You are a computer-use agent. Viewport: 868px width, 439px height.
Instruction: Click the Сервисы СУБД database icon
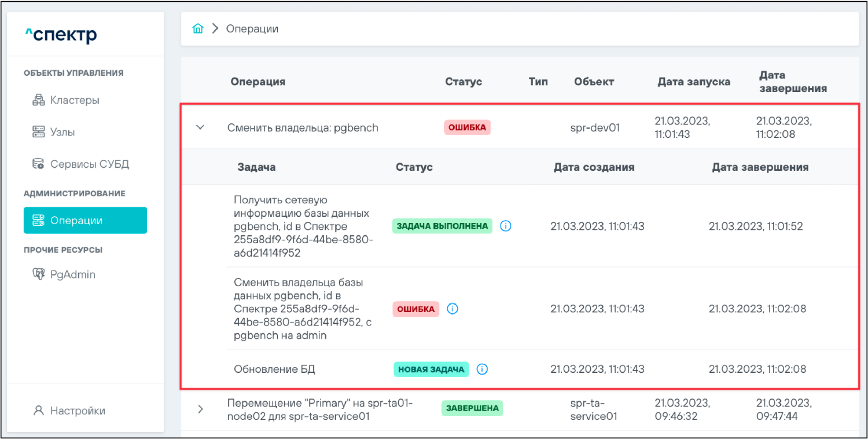(x=38, y=164)
